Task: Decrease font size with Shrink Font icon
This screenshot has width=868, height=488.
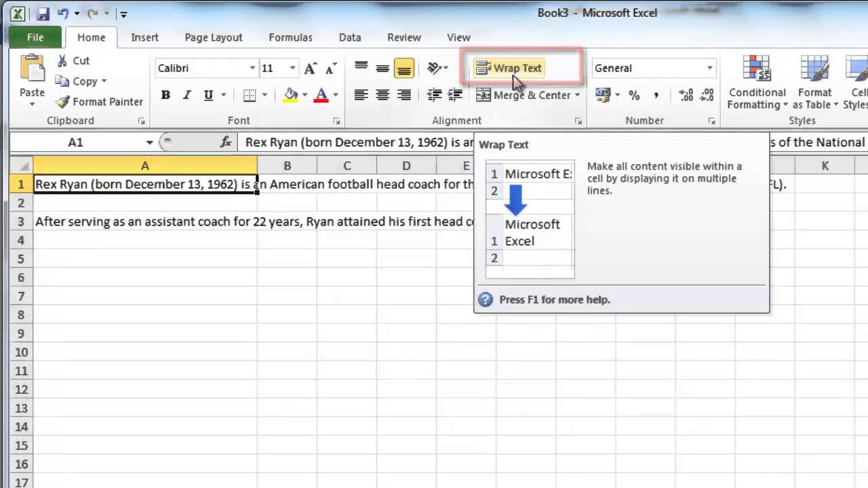Action: [x=331, y=68]
